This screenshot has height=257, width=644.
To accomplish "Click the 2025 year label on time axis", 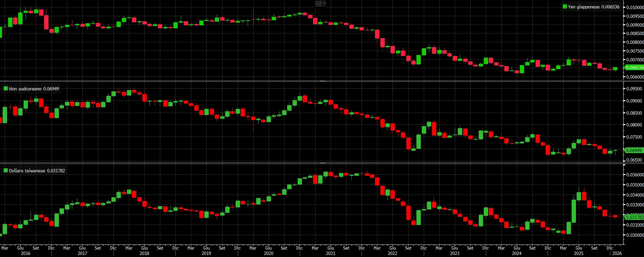I will click(x=579, y=253).
